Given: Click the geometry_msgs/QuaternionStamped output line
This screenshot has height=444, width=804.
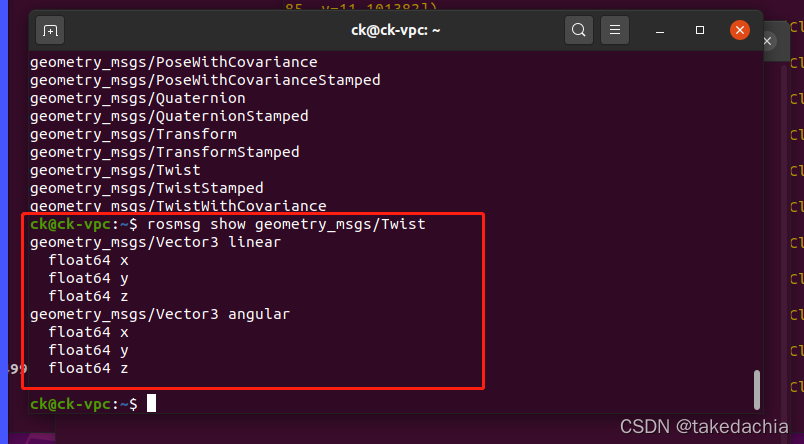Looking at the screenshot, I should tap(169, 116).
